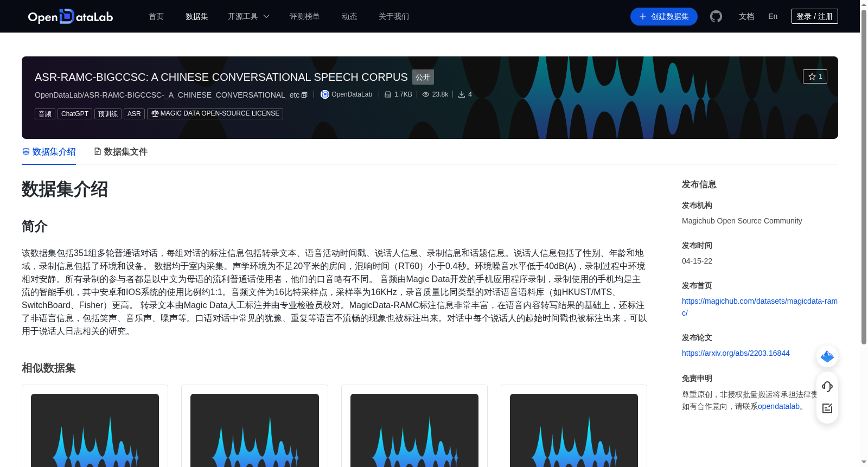Image resolution: width=868 pixels, height=467 pixels.
Task: Click the ChatGPT tag
Action: tap(75, 114)
